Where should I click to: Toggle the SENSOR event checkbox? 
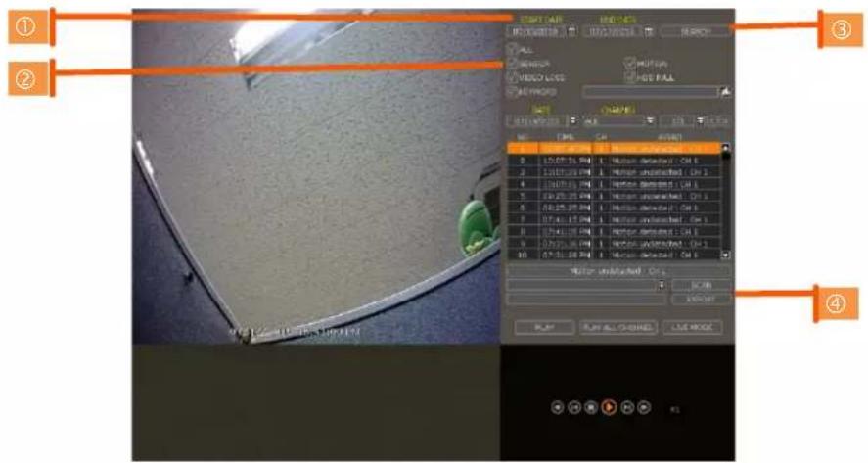(x=512, y=63)
